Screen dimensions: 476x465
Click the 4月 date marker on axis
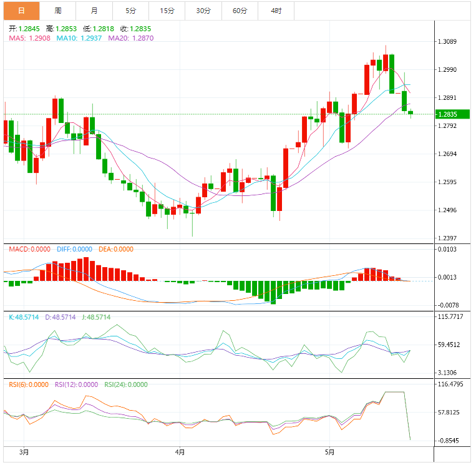point(180,452)
